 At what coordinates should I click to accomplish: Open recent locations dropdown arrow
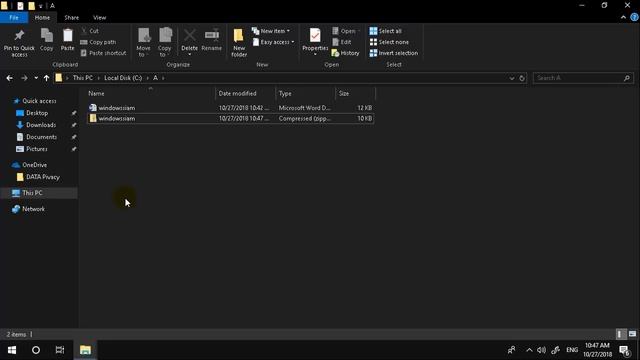click(36, 78)
